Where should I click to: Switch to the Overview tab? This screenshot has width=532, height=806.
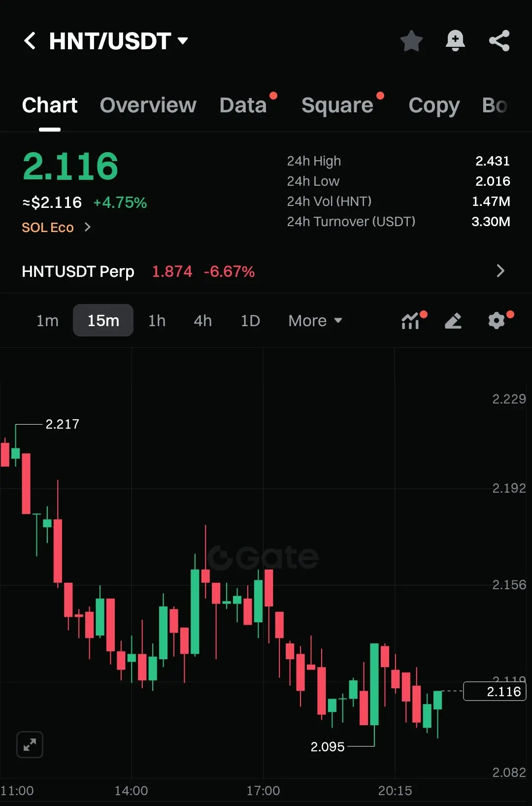point(148,105)
